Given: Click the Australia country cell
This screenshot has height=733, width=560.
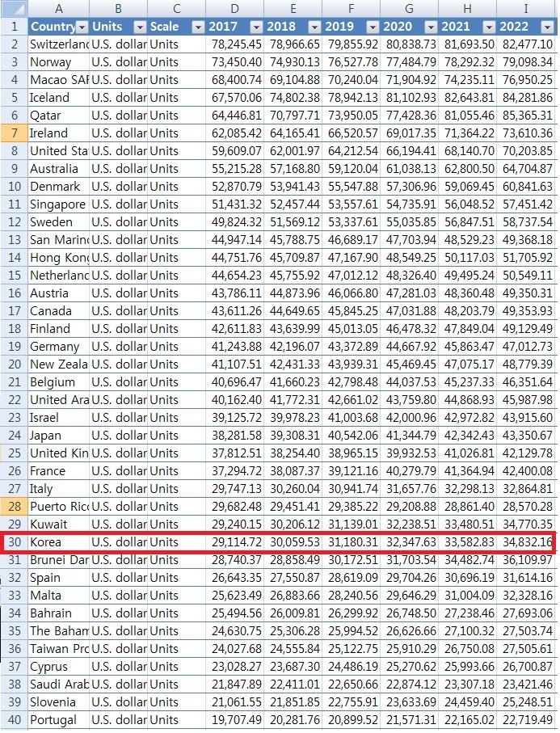Looking at the screenshot, I should (59, 169).
